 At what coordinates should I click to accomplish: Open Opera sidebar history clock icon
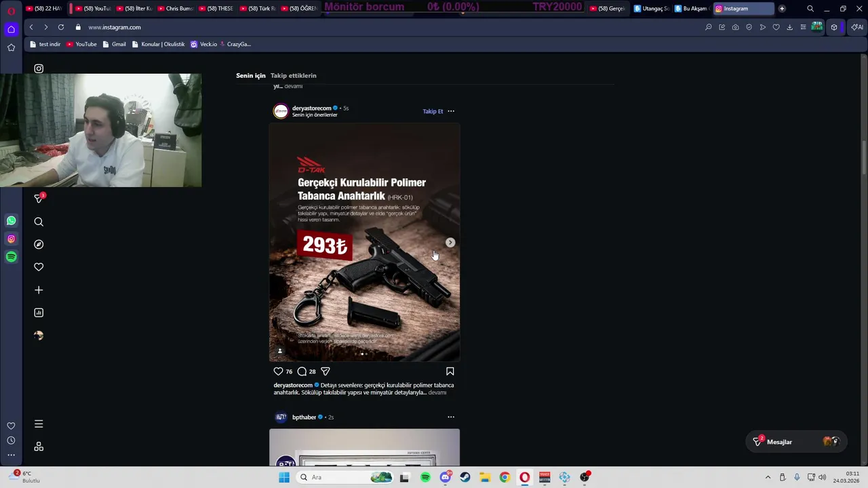click(x=11, y=441)
